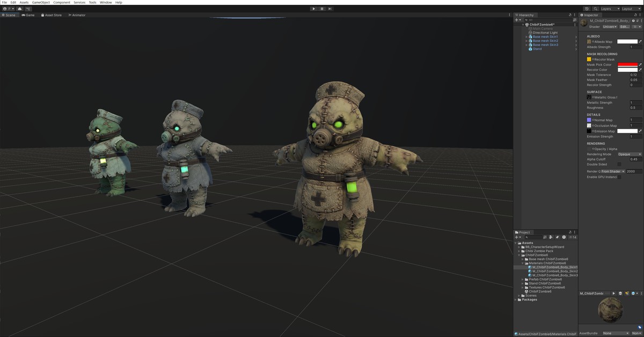Open the global Search magnifier icon
This screenshot has width=644, height=337.
click(595, 9)
